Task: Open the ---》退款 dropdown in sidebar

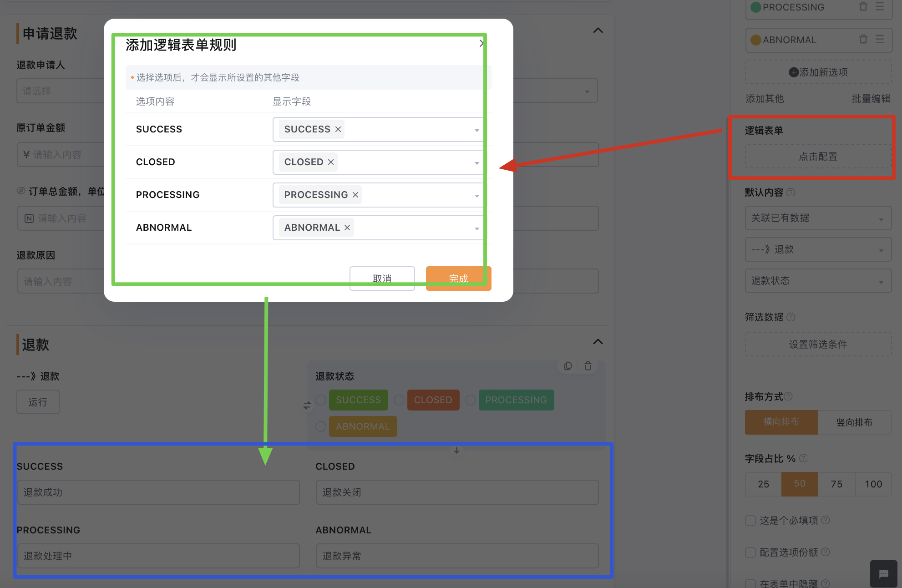Action: pos(818,249)
